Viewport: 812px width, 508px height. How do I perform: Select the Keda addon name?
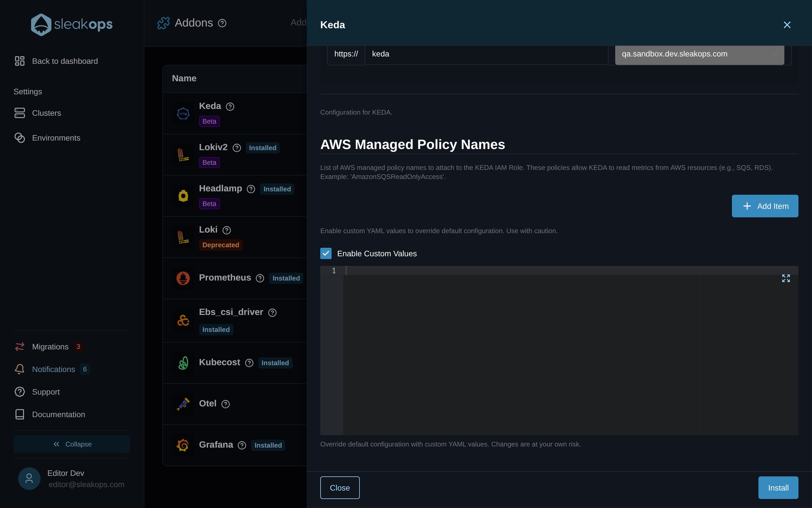coord(210,106)
